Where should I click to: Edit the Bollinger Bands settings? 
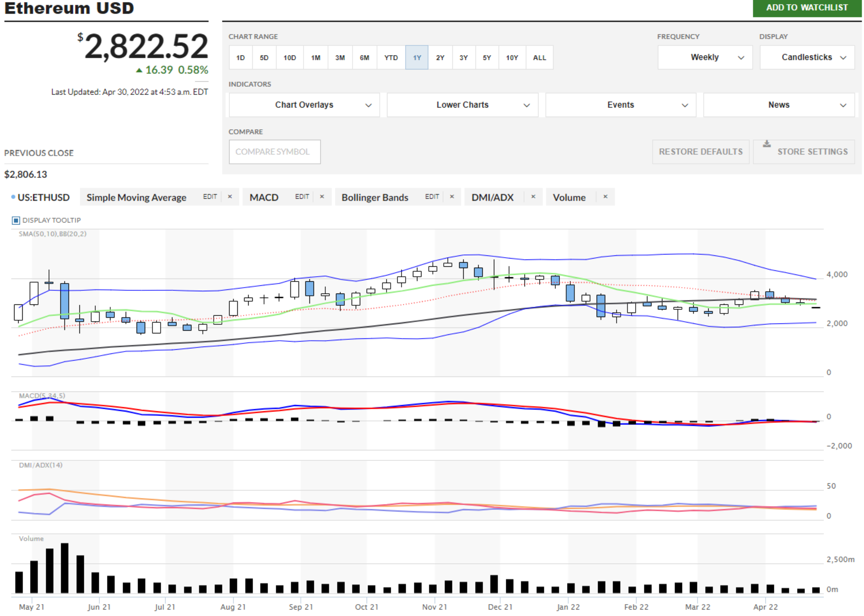[432, 197]
